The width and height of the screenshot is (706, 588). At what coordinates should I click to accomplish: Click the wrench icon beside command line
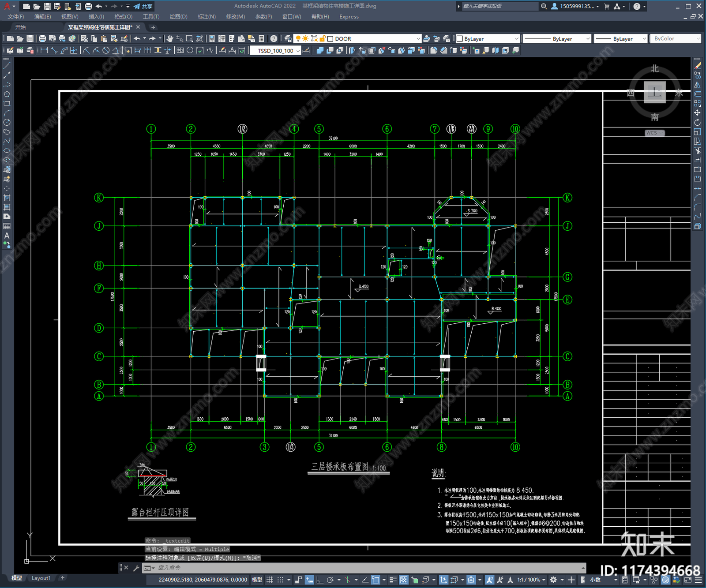click(x=136, y=568)
